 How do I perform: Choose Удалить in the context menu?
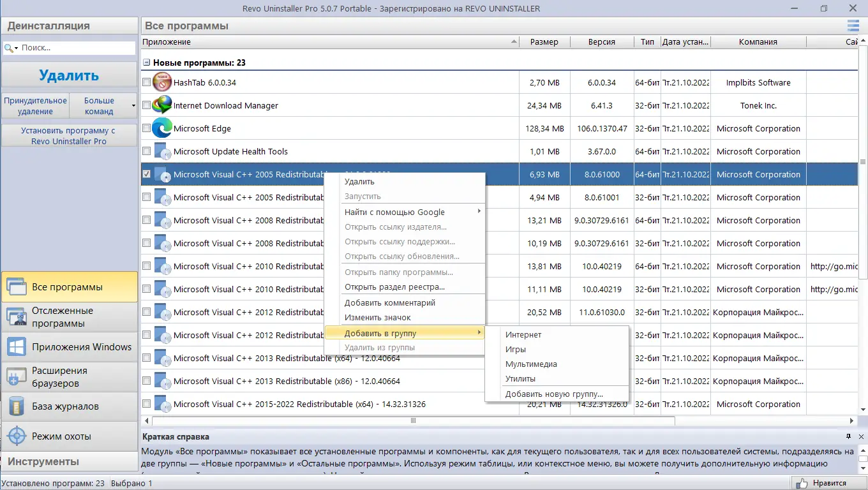(x=405, y=182)
